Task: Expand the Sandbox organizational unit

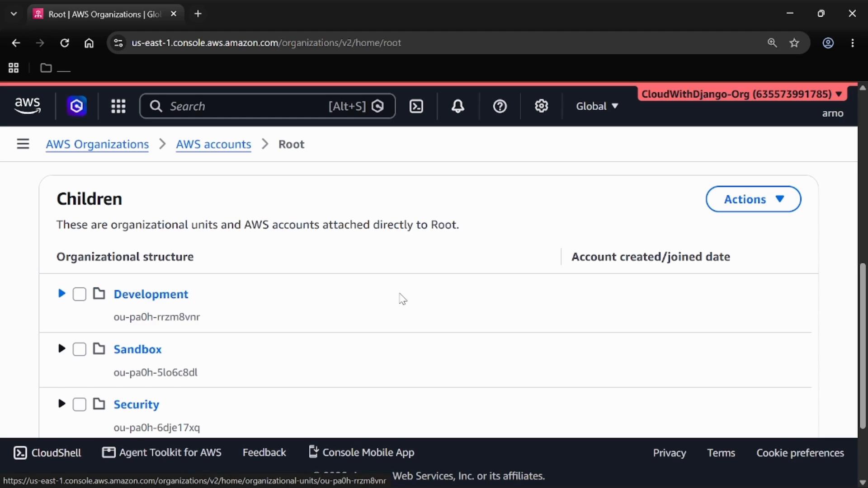Action: (x=62, y=349)
